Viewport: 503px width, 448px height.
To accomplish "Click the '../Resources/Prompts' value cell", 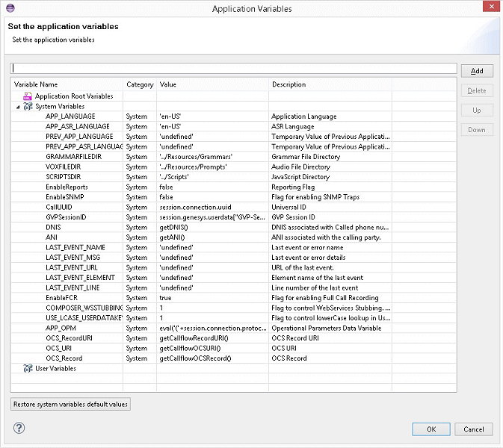I will pos(193,167).
